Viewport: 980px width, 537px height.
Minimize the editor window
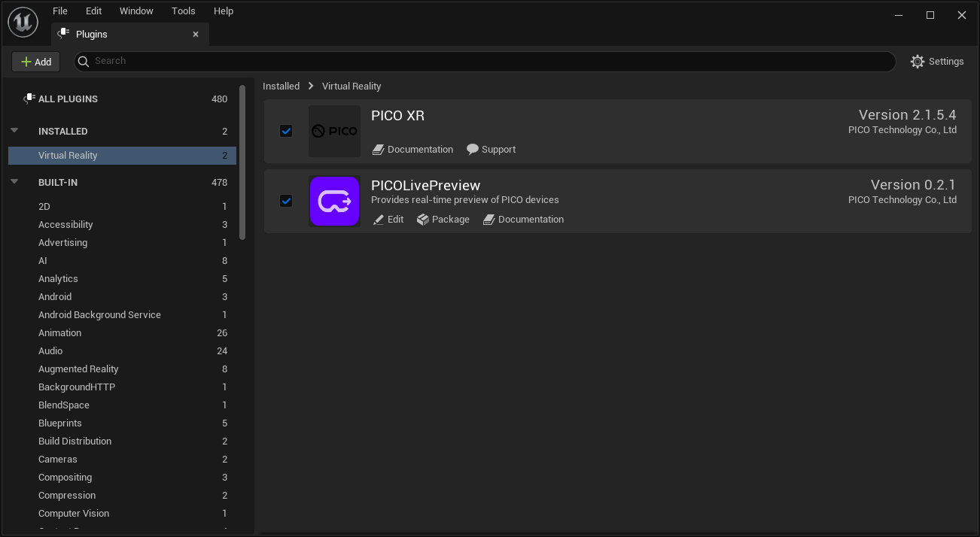coord(899,15)
